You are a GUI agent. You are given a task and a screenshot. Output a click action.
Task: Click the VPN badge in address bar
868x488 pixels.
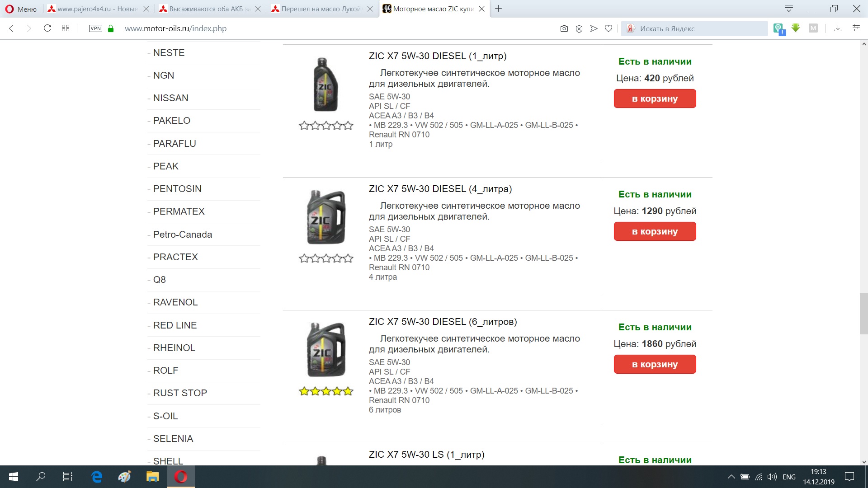point(95,28)
